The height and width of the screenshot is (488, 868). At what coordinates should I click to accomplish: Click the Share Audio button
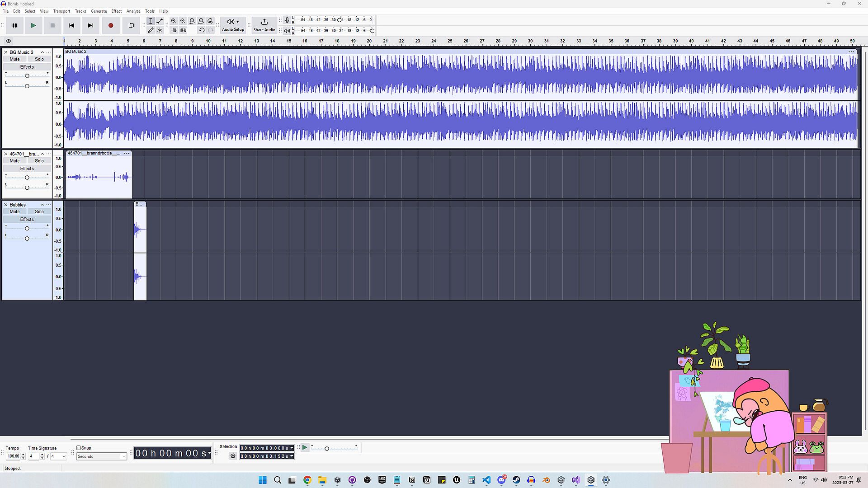pos(264,25)
